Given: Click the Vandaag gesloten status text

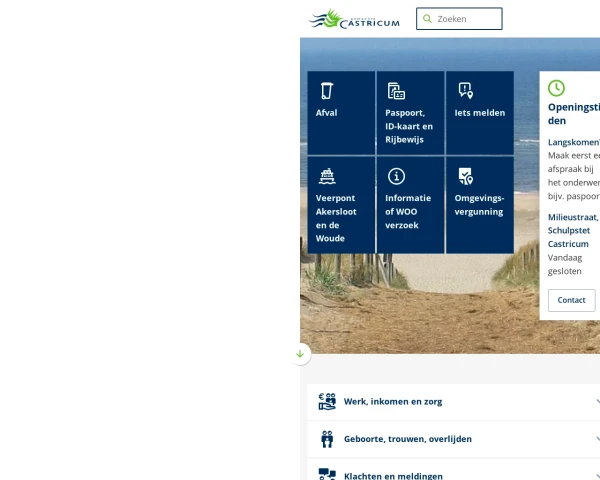Looking at the screenshot, I should click(x=565, y=264).
